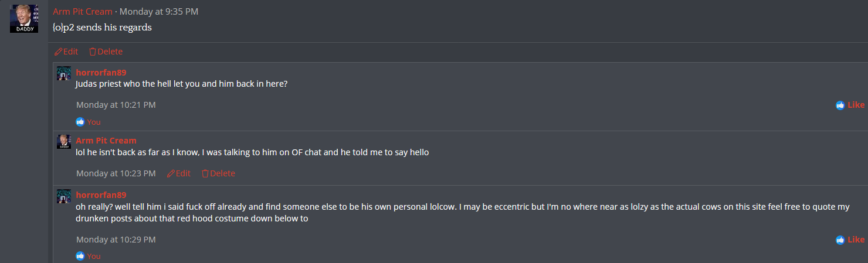Delete the 10:23 PM comment
This screenshot has width=868, height=263.
(x=218, y=173)
